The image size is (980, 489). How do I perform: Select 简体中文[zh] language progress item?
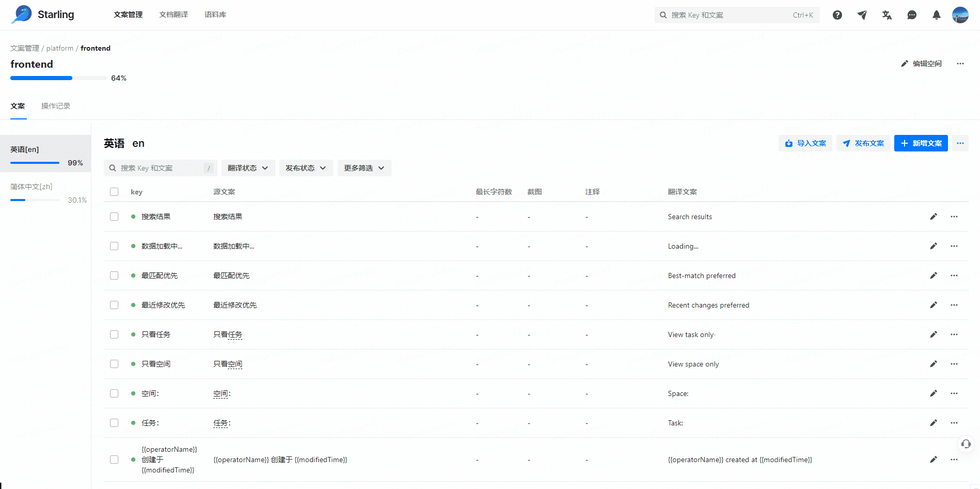click(x=45, y=192)
